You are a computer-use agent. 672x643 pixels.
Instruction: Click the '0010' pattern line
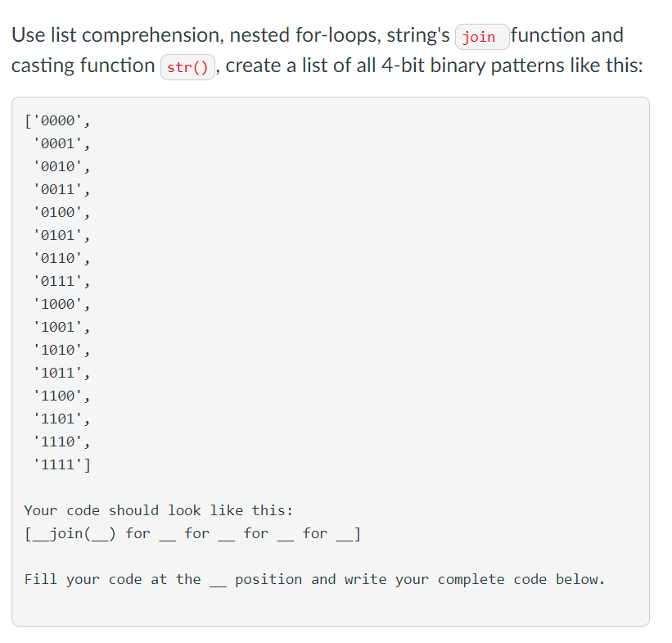(x=61, y=167)
